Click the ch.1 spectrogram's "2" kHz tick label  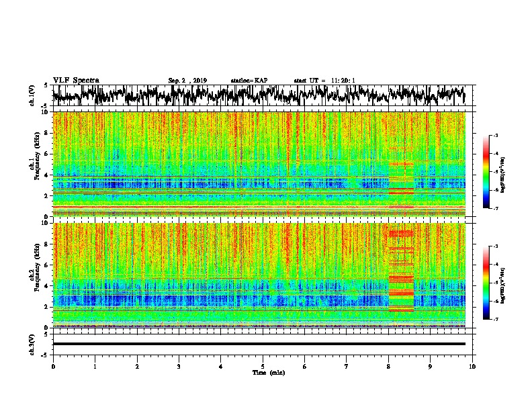47,195
